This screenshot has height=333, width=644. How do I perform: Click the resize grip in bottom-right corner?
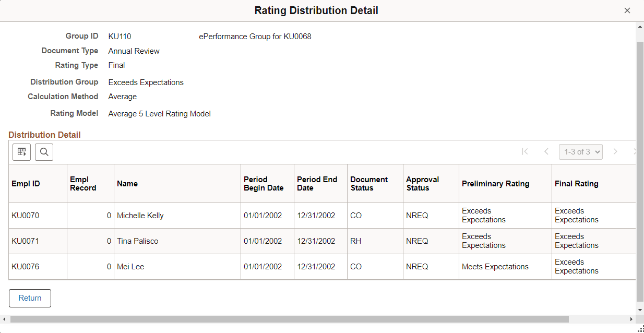(640, 329)
